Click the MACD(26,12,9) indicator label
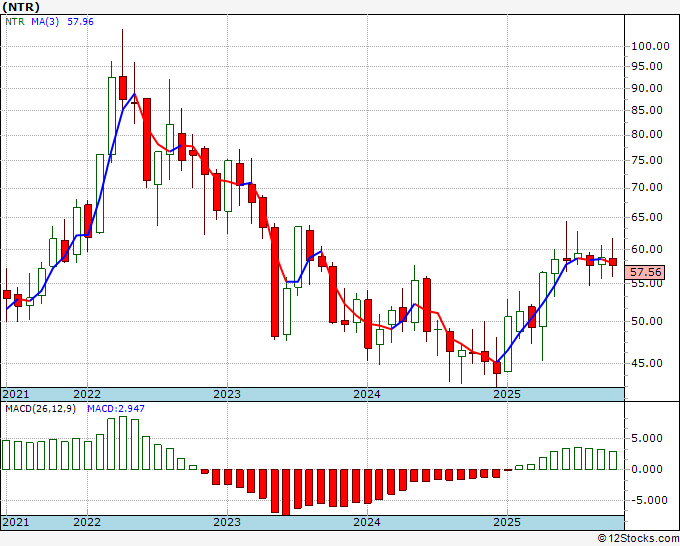 click(x=40, y=409)
